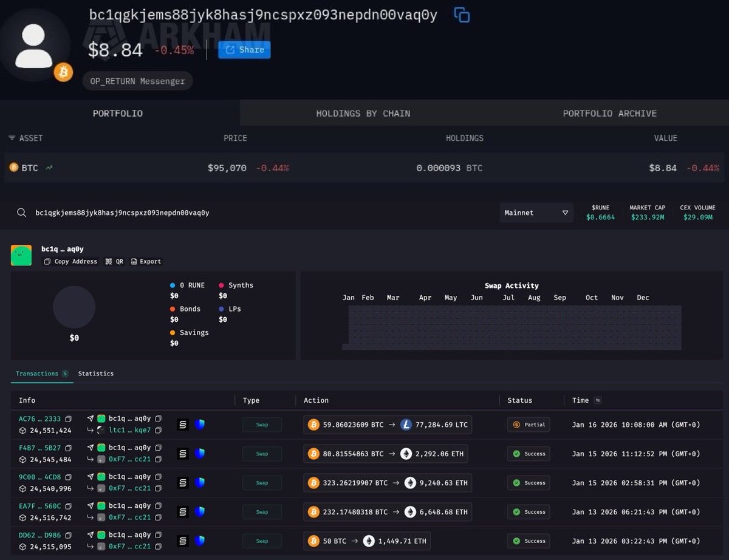Click the green smiley address avatar
Viewport: 729px width, 560px height.
[21, 255]
